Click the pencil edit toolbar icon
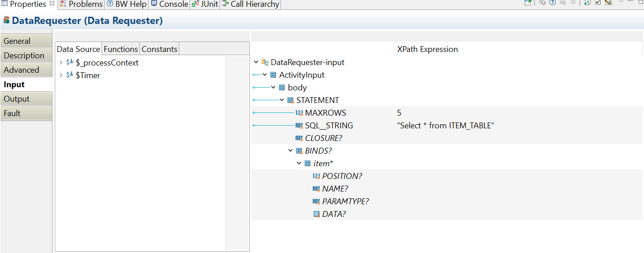The height and width of the screenshot is (253, 644). (x=608, y=3)
